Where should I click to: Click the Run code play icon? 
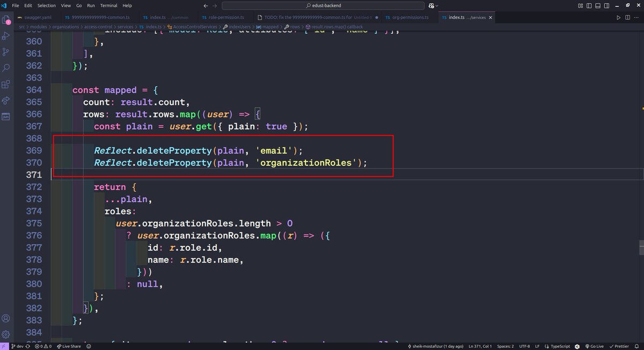[x=618, y=17]
